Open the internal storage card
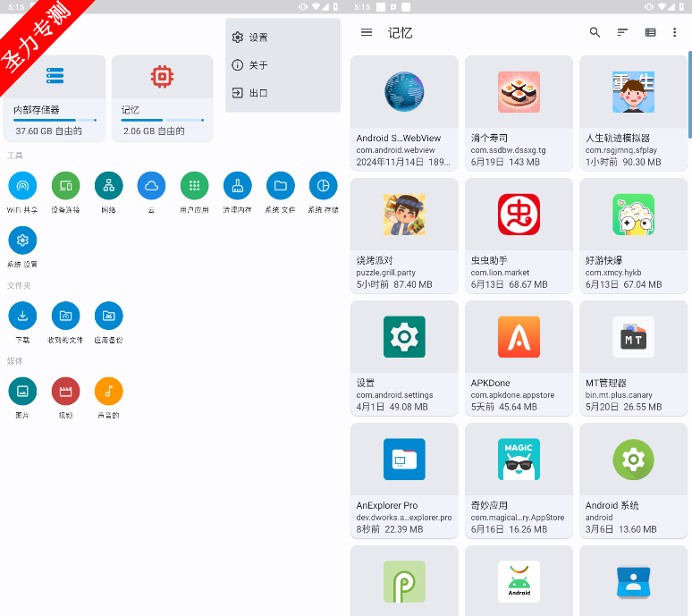The width and height of the screenshot is (692, 616). point(55,98)
